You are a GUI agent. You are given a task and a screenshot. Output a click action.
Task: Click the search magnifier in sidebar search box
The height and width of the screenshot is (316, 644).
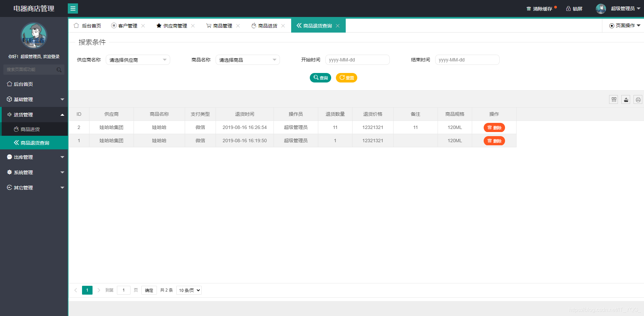[59, 69]
